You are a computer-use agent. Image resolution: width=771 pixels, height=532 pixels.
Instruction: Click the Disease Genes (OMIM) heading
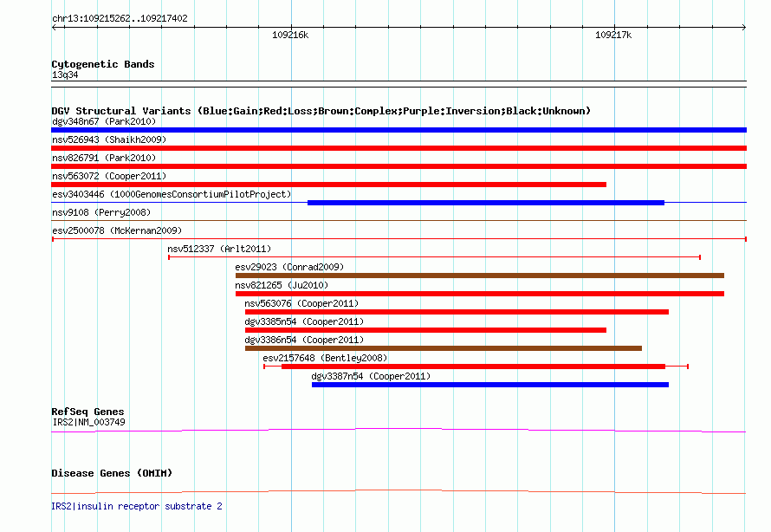112,473
